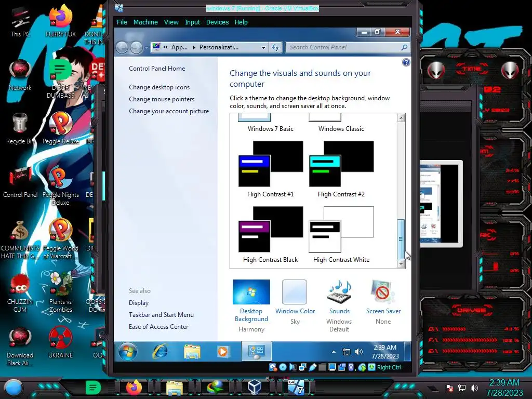Select the High Contrast #2 theme
Image resolution: width=532 pixels, height=399 pixels.
[341, 169]
